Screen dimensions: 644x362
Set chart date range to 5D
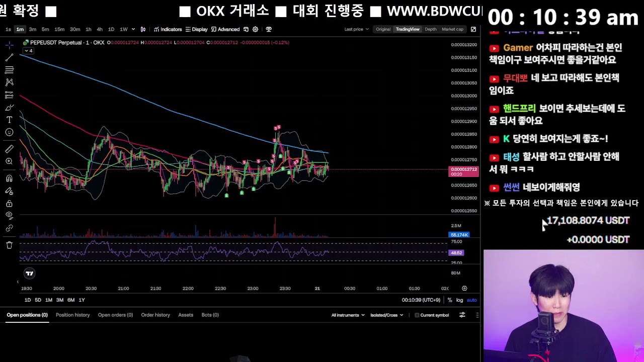pyautogui.click(x=38, y=300)
